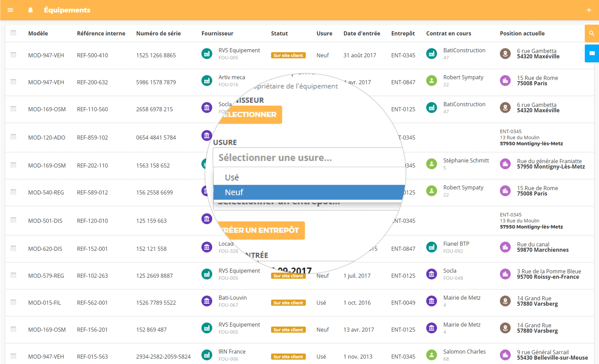
Task: Click location pin for 14 Grand Rue, REF-156-201 row
Action: click(x=505, y=328)
